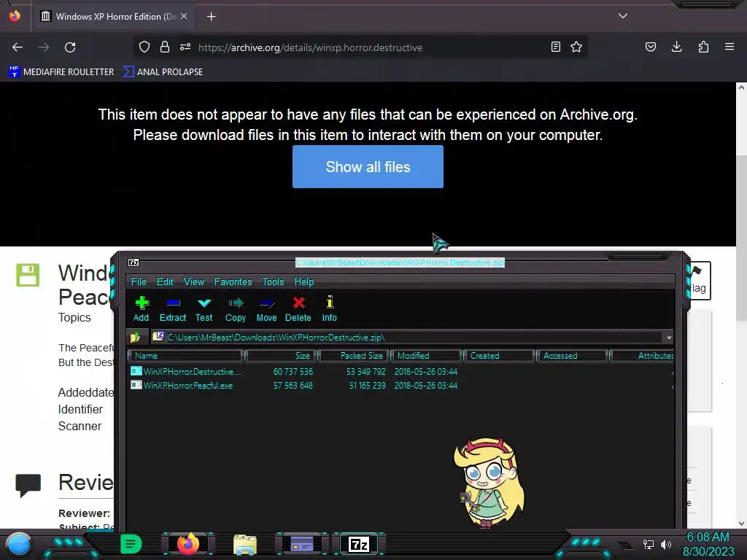The image size is (747, 560).
Task: Click the volume speaker tray icon
Action: pyautogui.click(x=666, y=544)
